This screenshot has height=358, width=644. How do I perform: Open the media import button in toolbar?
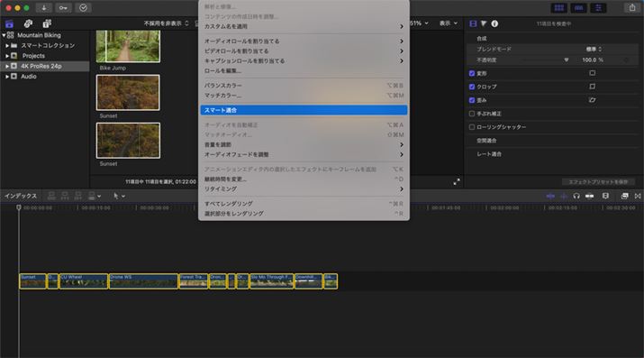tap(43, 8)
